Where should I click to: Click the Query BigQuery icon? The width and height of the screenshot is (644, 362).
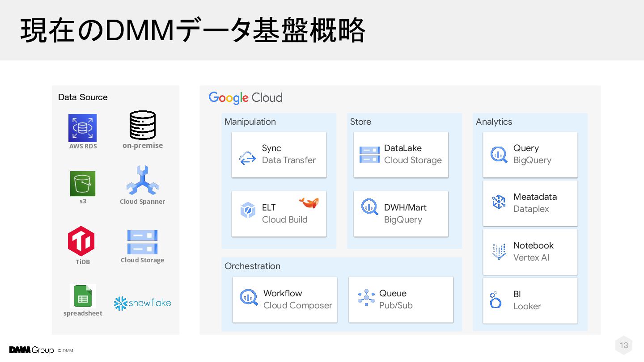499,155
